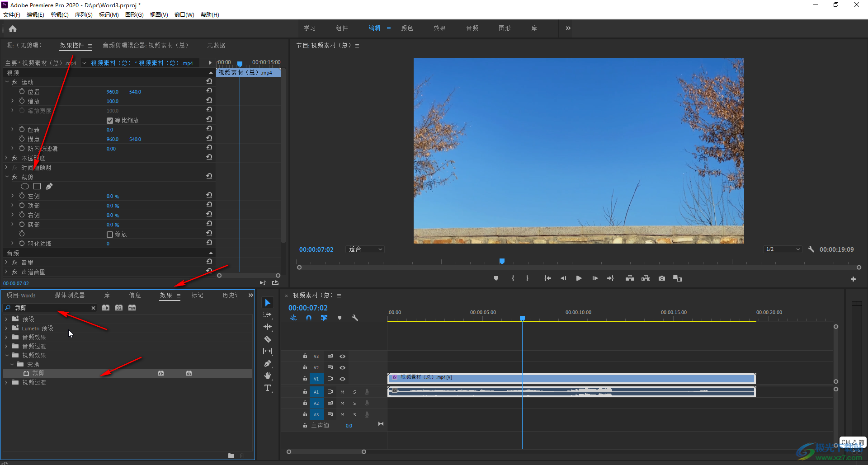
Task: Clear the effects search box
Action: (x=93, y=308)
